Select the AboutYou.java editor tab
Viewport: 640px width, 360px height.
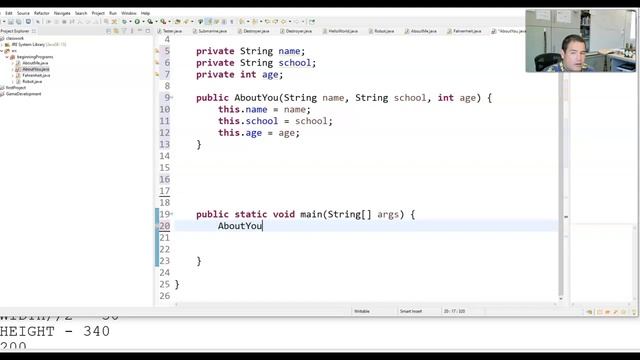(509, 31)
